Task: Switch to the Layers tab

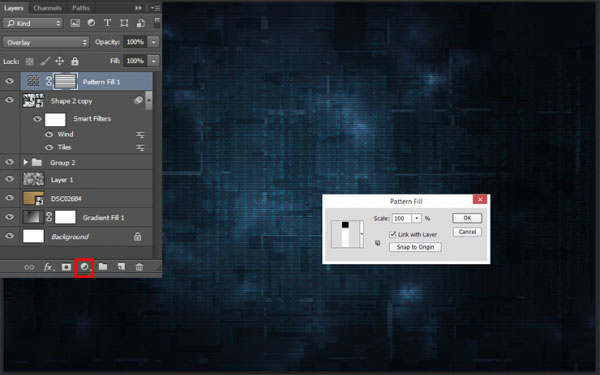Action: point(14,8)
